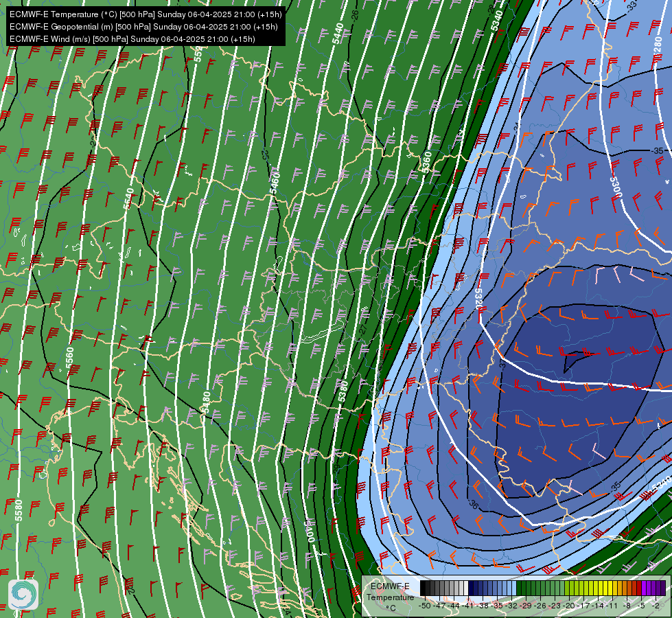Click the 5580 geopotential contour label
The image size is (672, 618).
[x=19, y=510]
